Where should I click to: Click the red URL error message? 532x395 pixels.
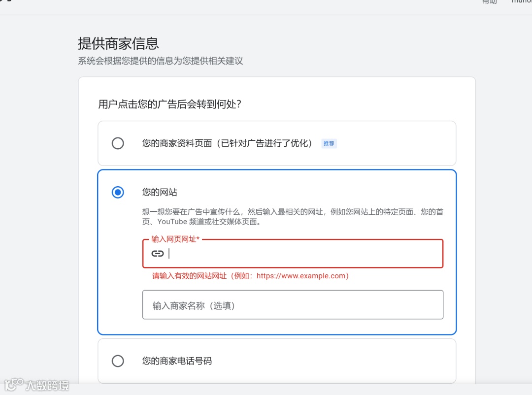[250, 276]
